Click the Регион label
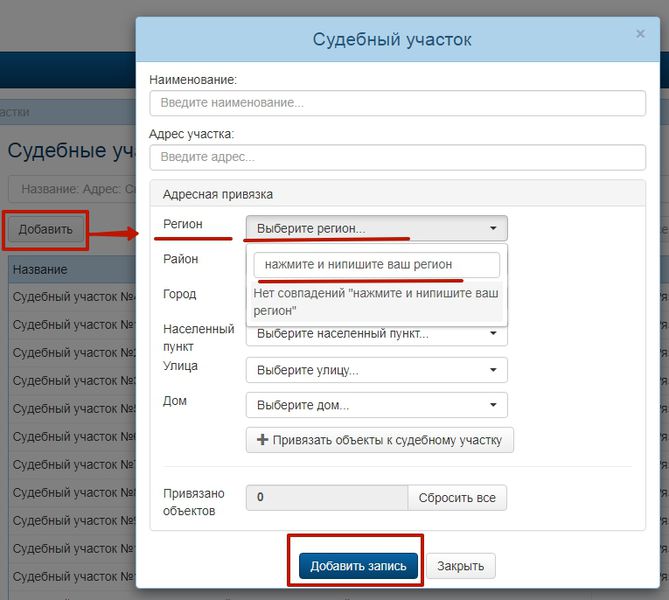669x600 pixels. [183, 224]
